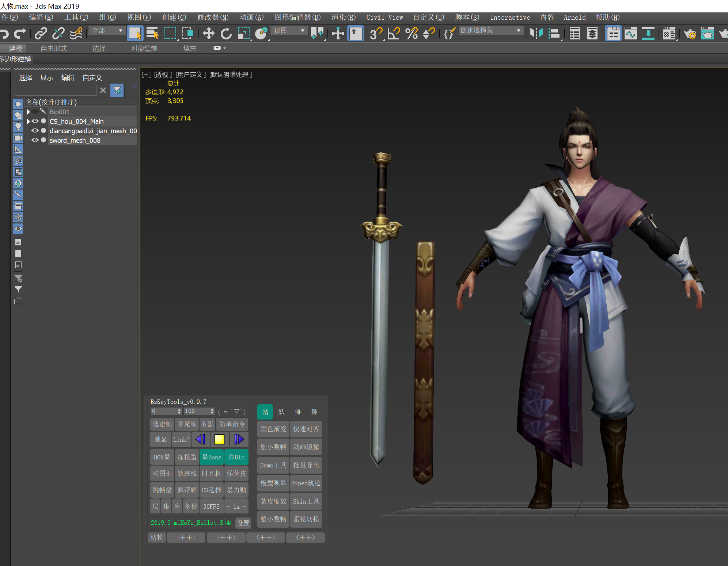Screen dimensions: 728x566
Task: Select the Link objects tool
Action: 41,34
